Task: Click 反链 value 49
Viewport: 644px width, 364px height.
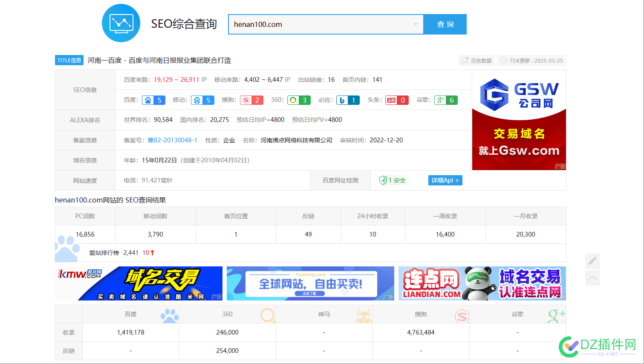Action: point(308,234)
